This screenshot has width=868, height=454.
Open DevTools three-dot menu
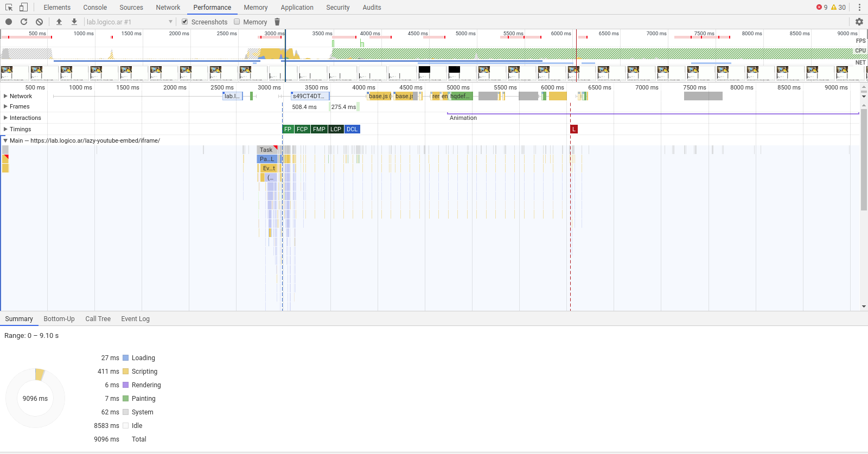(859, 8)
